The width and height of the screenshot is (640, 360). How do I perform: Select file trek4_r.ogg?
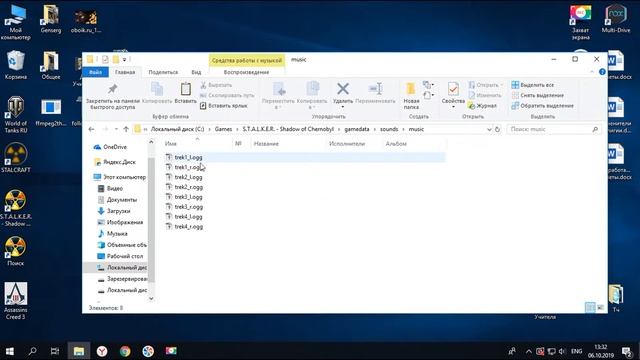click(x=189, y=227)
